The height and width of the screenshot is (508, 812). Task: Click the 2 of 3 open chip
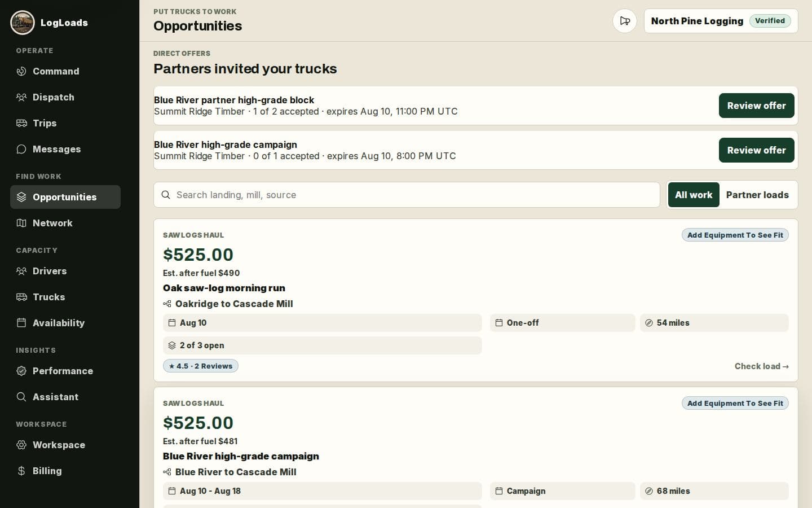(x=323, y=345)
